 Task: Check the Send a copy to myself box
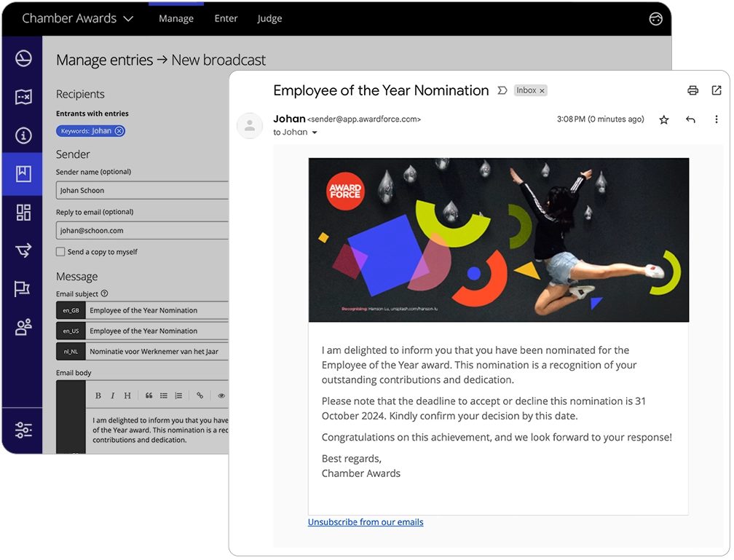pos(62,251)
